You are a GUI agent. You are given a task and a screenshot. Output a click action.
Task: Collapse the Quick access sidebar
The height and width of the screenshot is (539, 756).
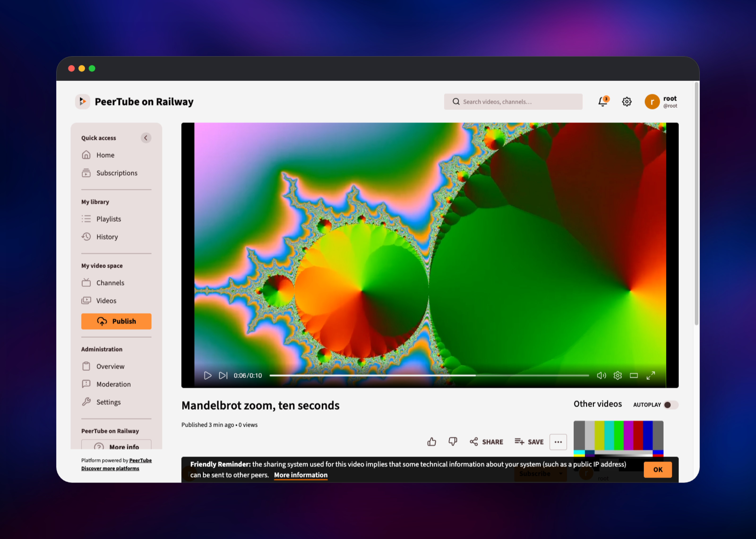pos(146,138)
